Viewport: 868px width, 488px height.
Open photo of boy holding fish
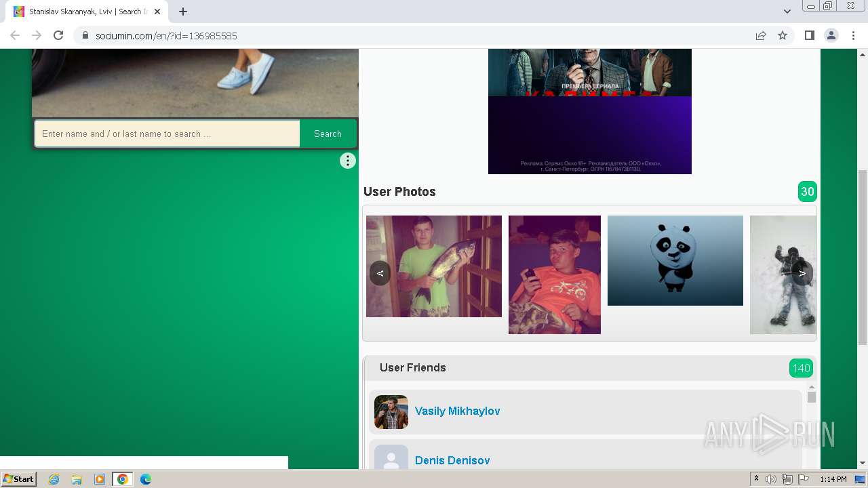click(434, 266)
